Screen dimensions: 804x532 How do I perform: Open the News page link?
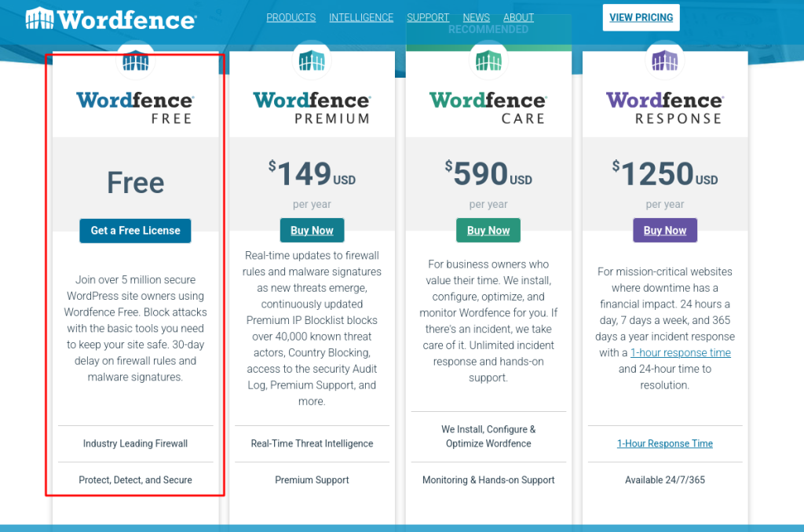point(476,17)
